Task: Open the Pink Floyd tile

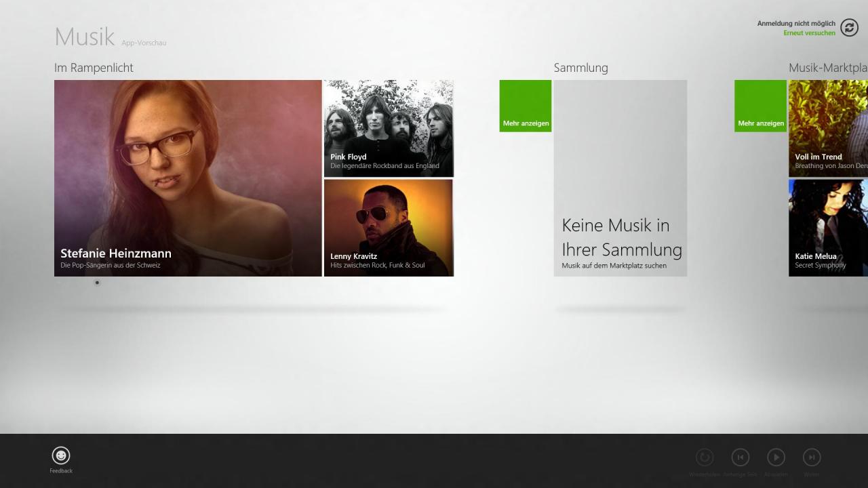Action: pos(389,129)
